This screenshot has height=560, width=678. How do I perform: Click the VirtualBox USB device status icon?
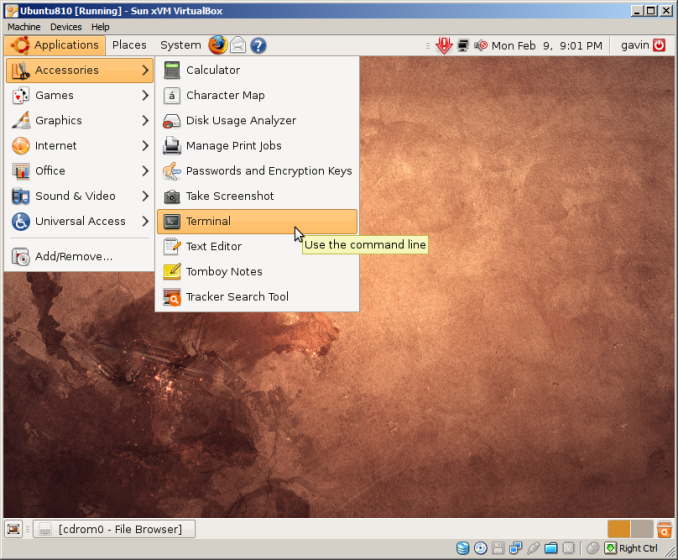(x=533, y=548)
